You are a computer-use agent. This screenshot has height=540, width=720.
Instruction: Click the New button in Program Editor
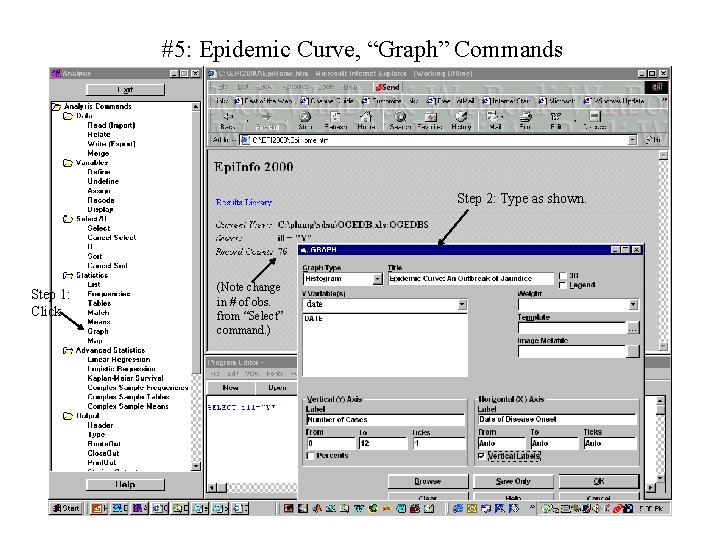coord(231,388)
